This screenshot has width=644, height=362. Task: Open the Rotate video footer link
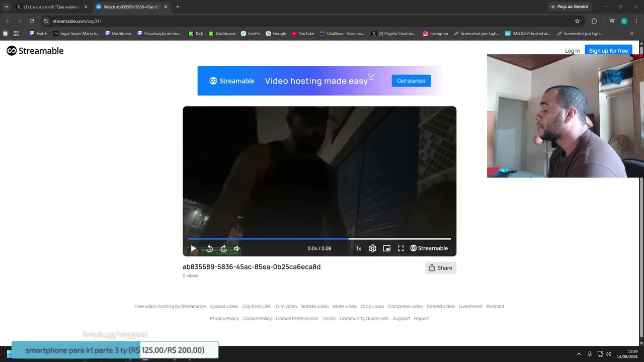pos(315,306)
